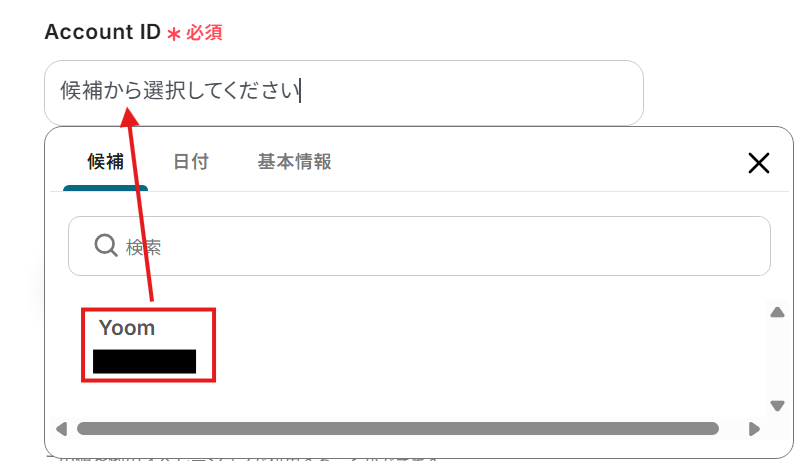Screen dimensions: 801x461
Task: Click the vertical scrollbar track
Action: (x=777, y=359)
